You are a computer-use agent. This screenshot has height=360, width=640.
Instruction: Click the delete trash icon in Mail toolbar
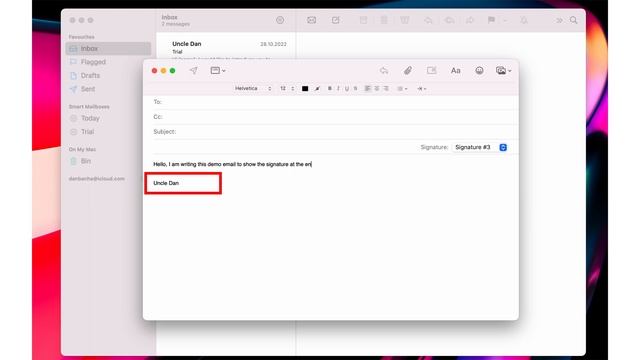(384, 20)
